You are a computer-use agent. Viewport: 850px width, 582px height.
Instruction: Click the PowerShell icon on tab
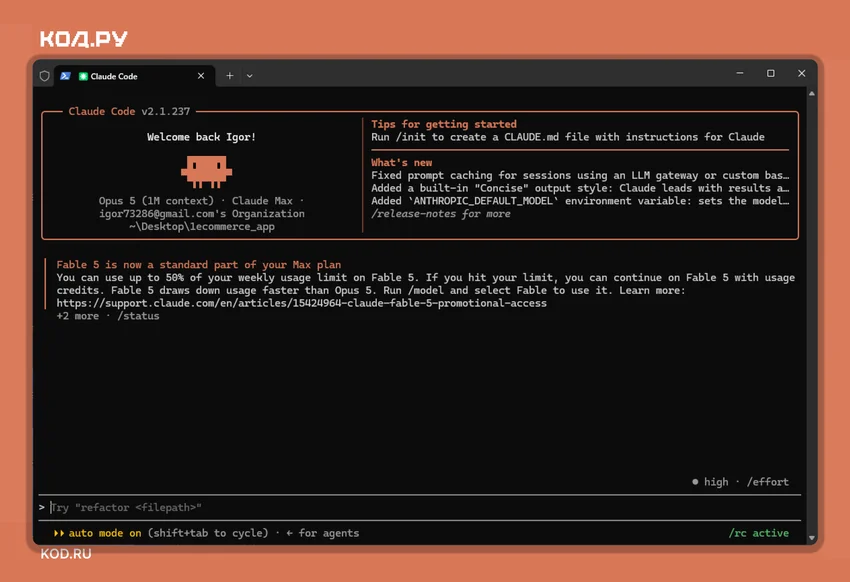point(65,76)
